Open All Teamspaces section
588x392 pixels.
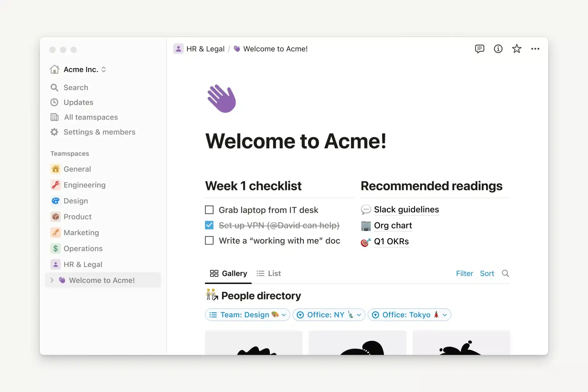click(91, 117)
